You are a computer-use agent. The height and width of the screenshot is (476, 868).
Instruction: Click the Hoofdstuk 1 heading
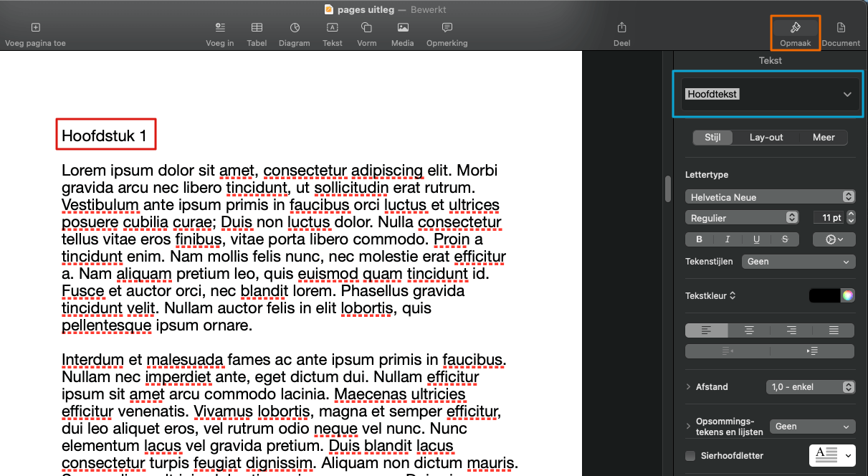click(x=104, y=135)
